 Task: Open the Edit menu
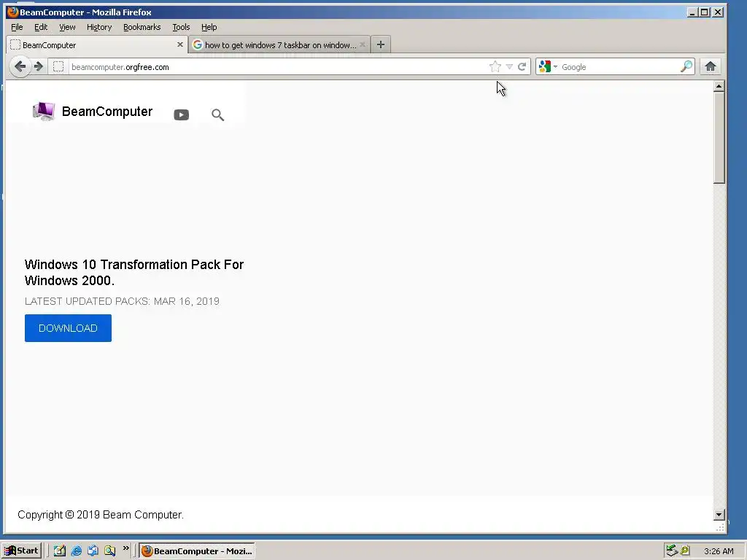(x=41, y=27)
